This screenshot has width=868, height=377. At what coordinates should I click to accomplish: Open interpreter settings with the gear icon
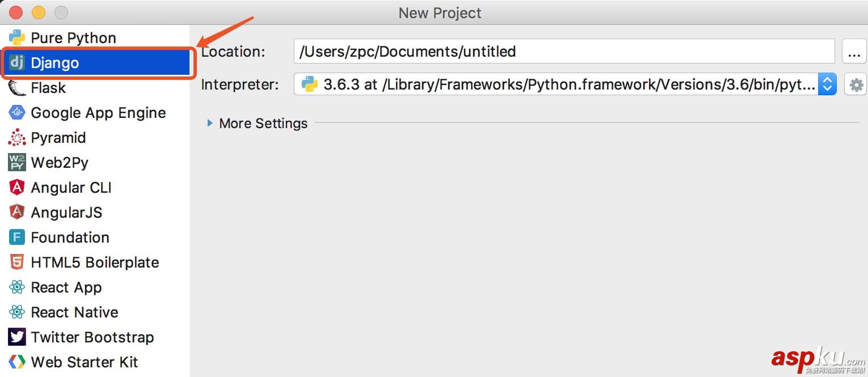tap(856, 84)
